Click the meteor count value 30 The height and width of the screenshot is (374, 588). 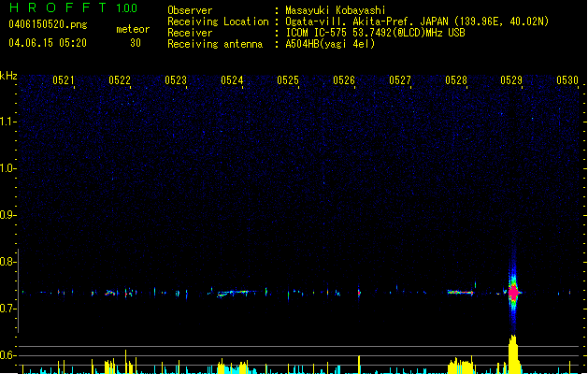pos(136,43)
